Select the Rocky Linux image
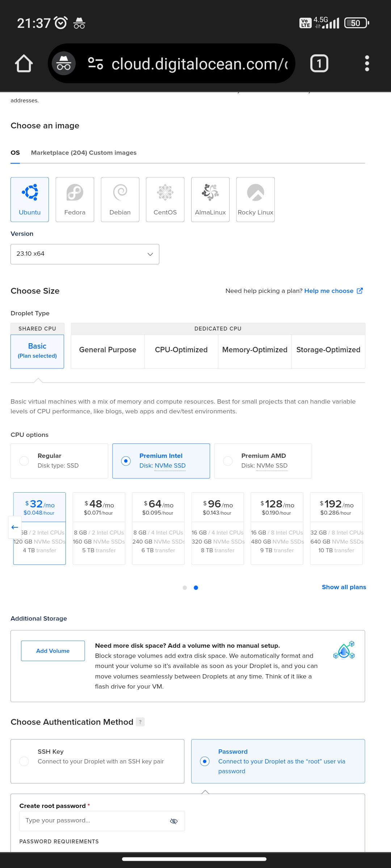The image size is (391, 868). (x=256, y=200)
